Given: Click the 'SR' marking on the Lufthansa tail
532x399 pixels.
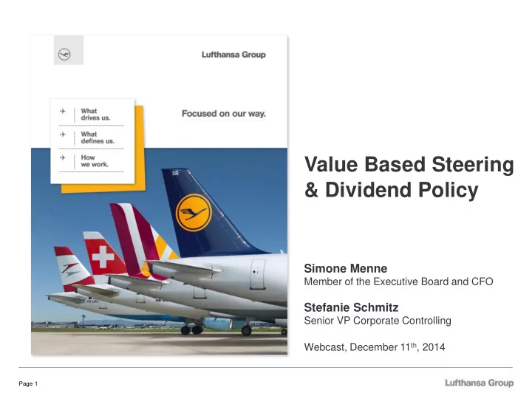Looking at the screenshot, I should click(x=175, y=173).
